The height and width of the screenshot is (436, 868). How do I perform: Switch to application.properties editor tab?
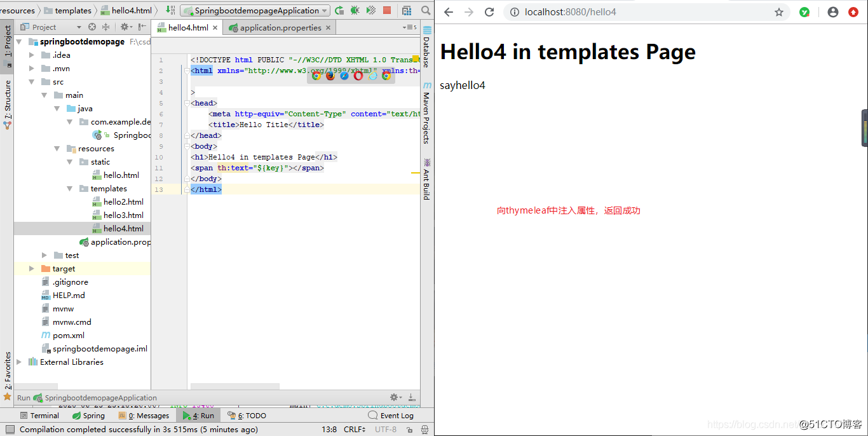click(280, 28)
